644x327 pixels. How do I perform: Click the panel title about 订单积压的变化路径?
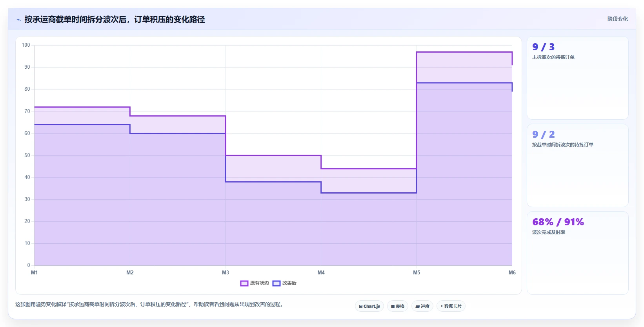click(x=115, y=19)
